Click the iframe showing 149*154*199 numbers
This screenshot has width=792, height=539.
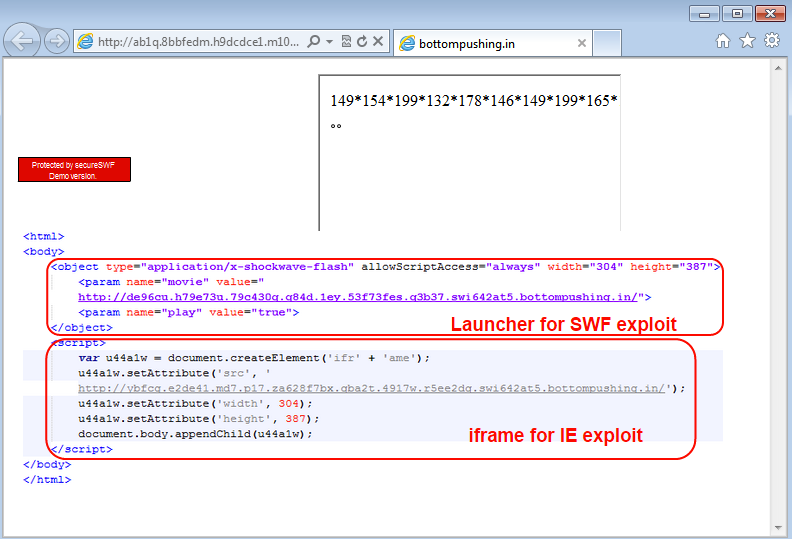coord(470,153)
